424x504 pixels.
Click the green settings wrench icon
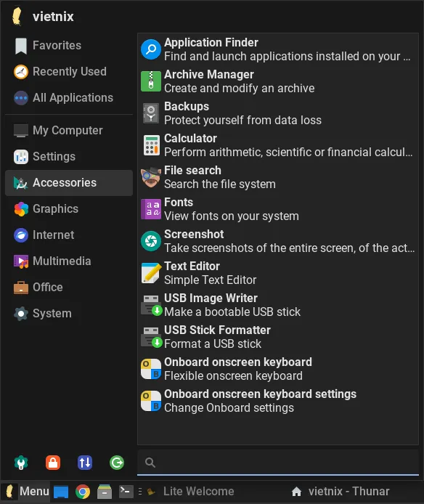click(21, 463)
